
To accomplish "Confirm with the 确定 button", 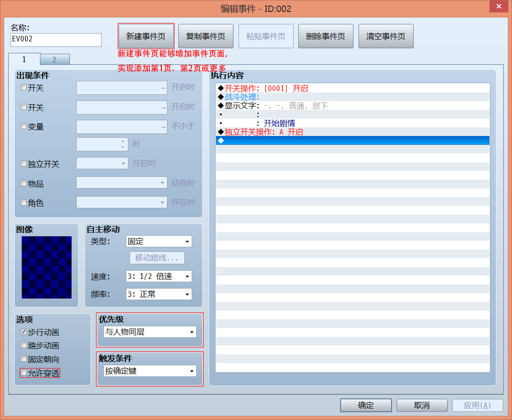I will pos(366,405).
